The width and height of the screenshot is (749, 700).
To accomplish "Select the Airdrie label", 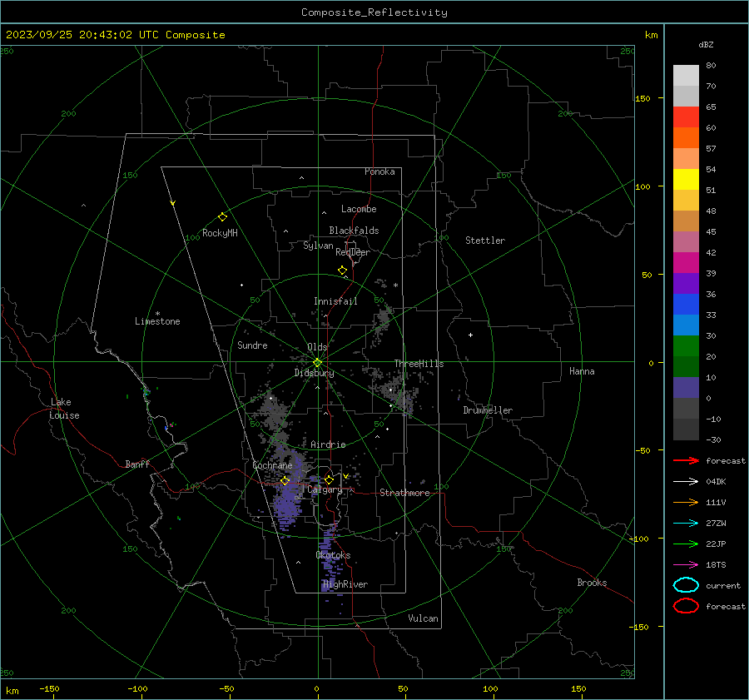I will pyautogui.click(x=328, y=444).
